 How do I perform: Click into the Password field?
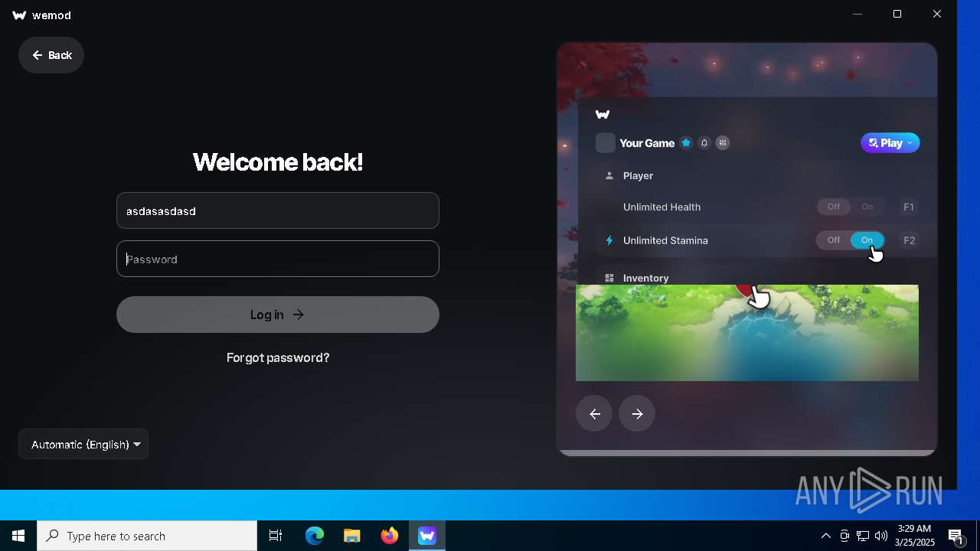tap(278, 259)
